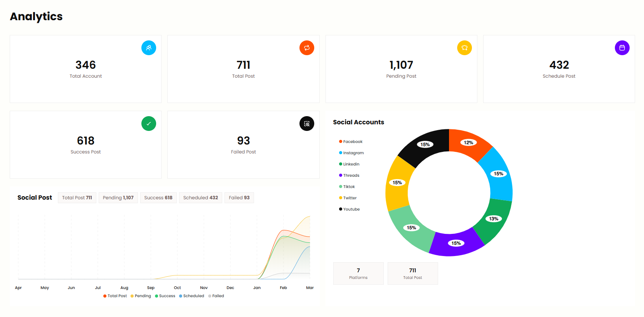The image size is (644, 317).
Task: Toggle Youtube in donut chart legend
Action: pos(350,209)
